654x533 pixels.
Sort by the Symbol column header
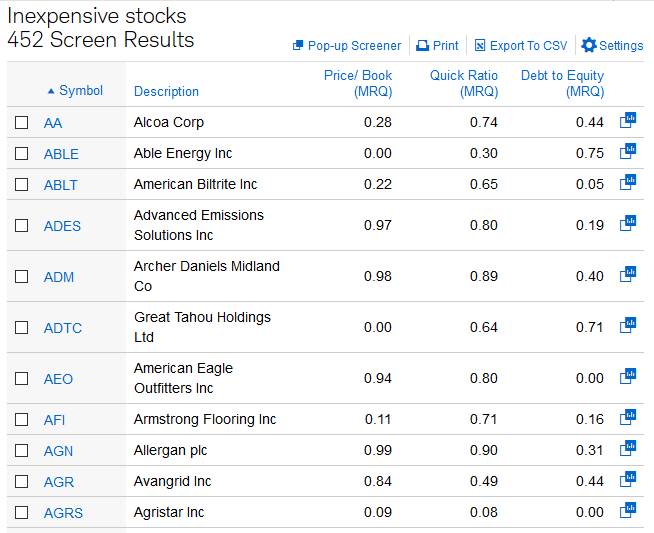coord(80,91)
